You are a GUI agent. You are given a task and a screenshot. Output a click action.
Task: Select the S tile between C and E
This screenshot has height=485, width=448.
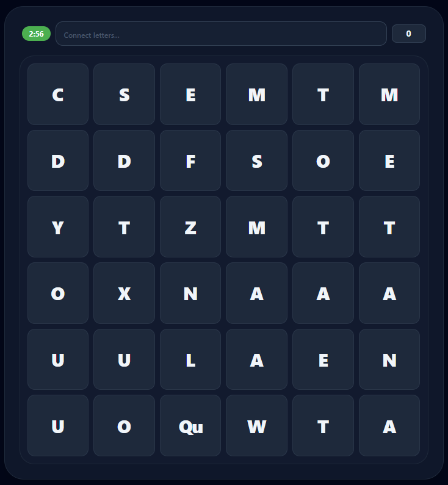[x=124, y=95]
